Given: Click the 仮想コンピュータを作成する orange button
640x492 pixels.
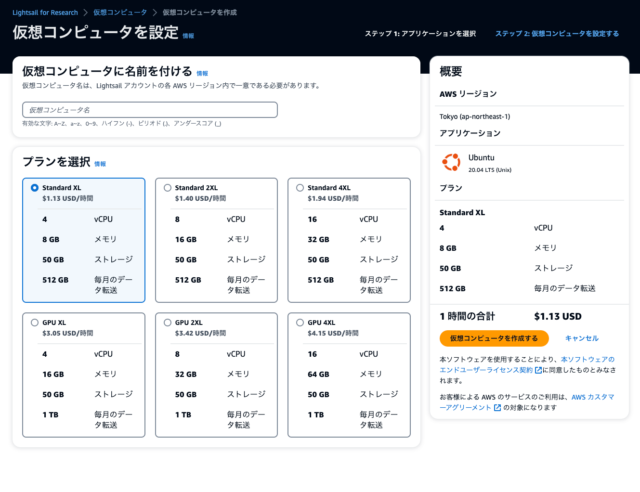Looking at the screenshot, I should point(494,338).
